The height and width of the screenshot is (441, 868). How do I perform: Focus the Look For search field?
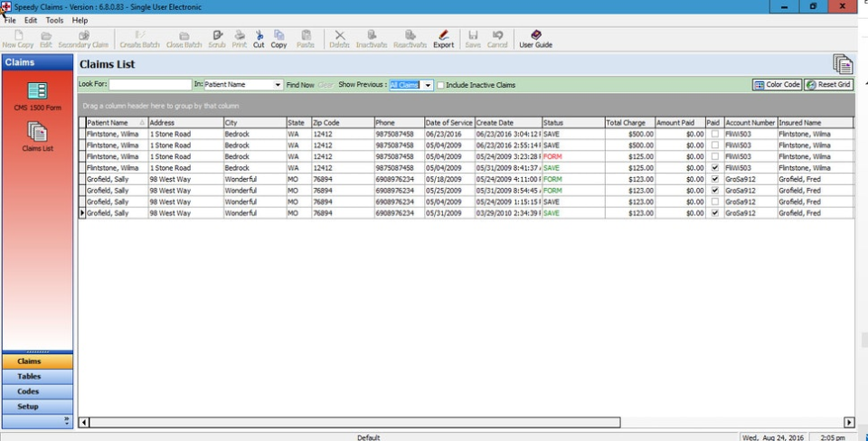click(150, 85)
